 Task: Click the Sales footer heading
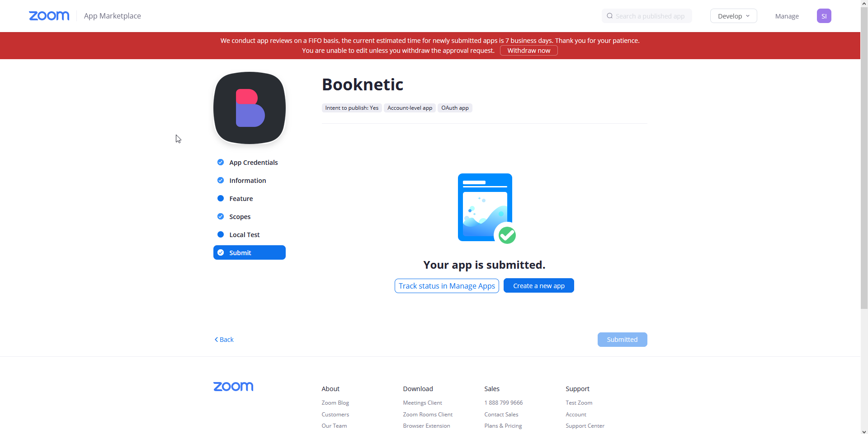coord(491,389)
